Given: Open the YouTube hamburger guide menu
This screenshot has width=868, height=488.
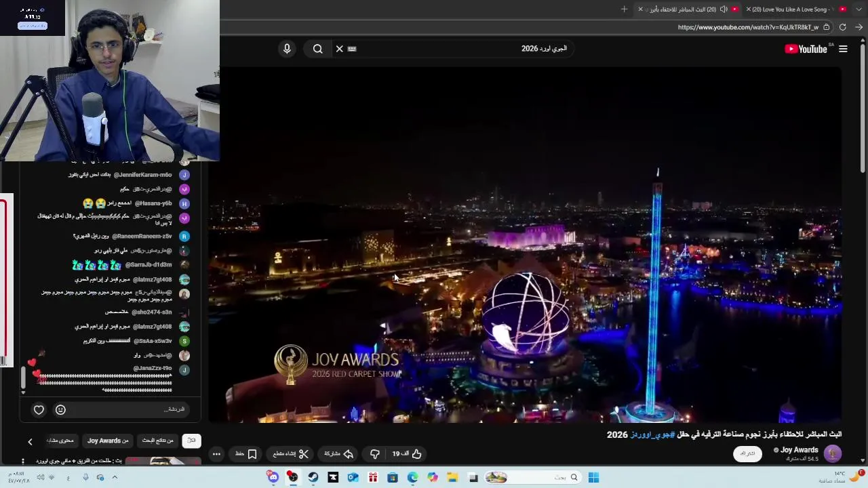Looking at the screenshot, I should 843,49.
